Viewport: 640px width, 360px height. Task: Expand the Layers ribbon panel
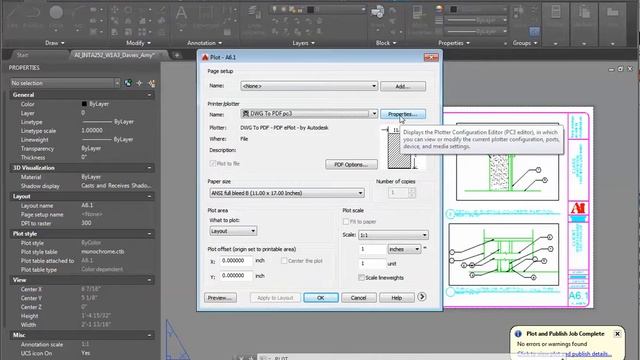(x=304, y=43)
